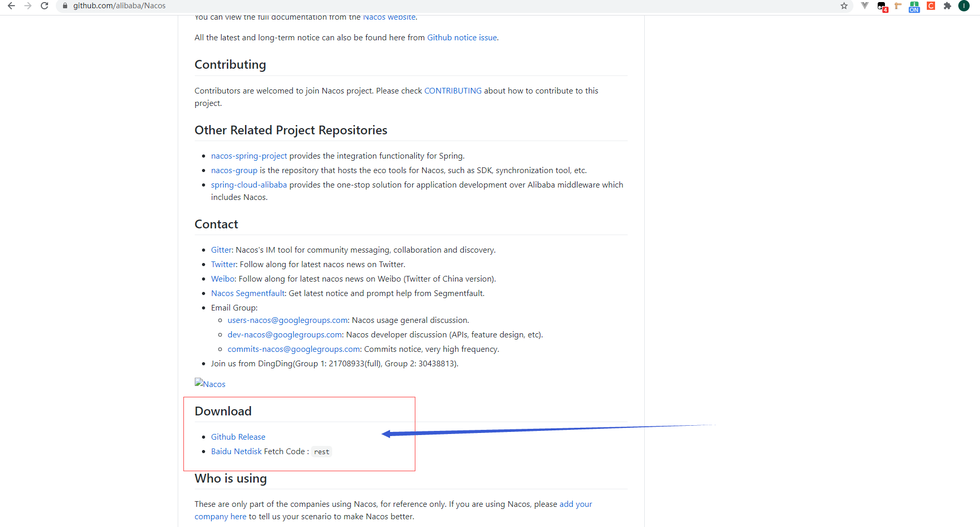This screenshot has height=527, width=980.
Task: Click commits-nacos@googlegroups.com email link
Action: 294,349
